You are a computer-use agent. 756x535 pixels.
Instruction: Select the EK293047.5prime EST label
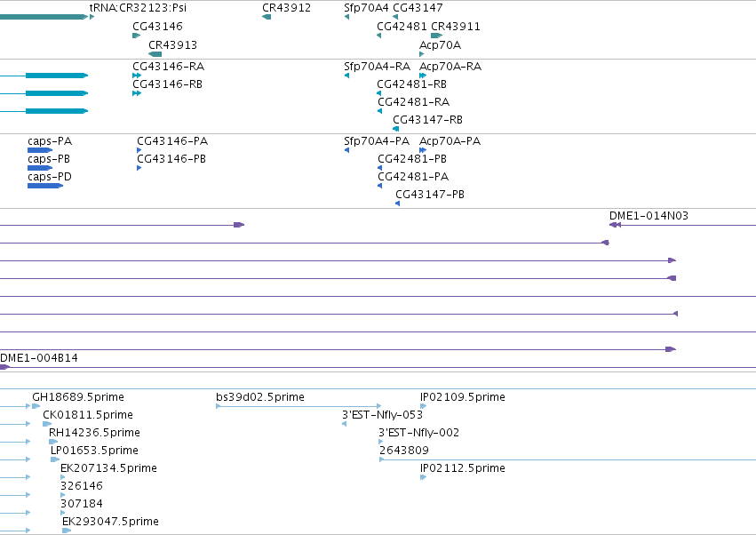pyautogui.click(x=110, y=522)
